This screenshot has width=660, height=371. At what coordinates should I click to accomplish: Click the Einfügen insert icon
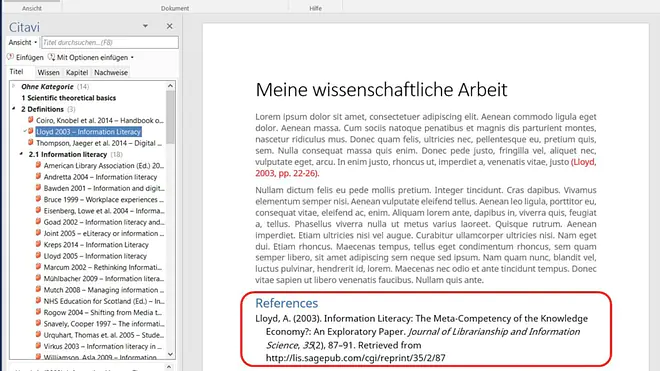point(11,57)
